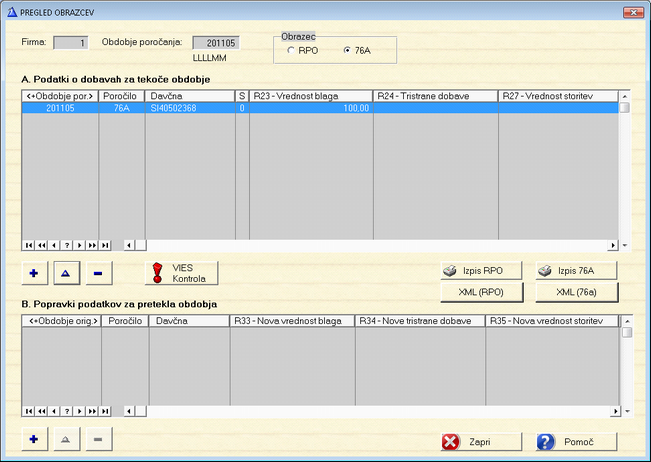Go to first record in table A navigator
The image size is (651, 462).
29,245
